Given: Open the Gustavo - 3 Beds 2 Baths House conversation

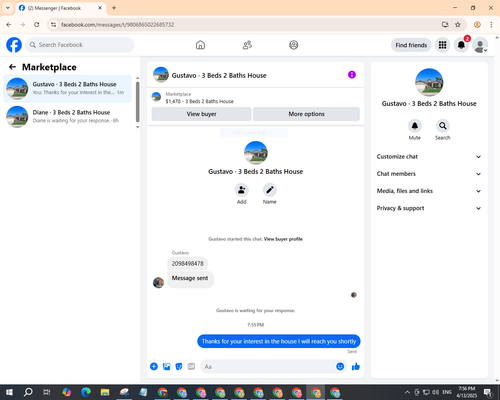Looking at the screenshot, I should [67, 88].
